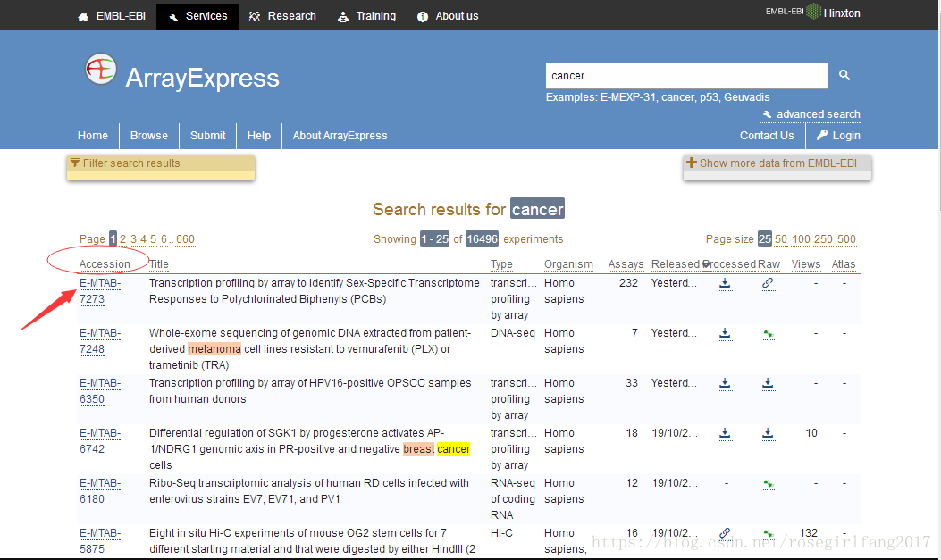
Task: Go to results page 3
Action: [133, 239]
